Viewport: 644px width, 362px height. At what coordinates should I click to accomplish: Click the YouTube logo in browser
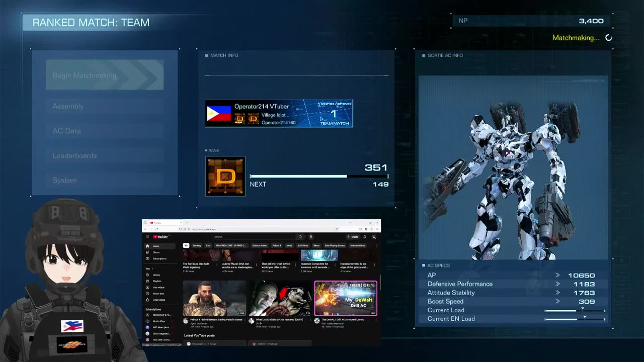[160, 237]
